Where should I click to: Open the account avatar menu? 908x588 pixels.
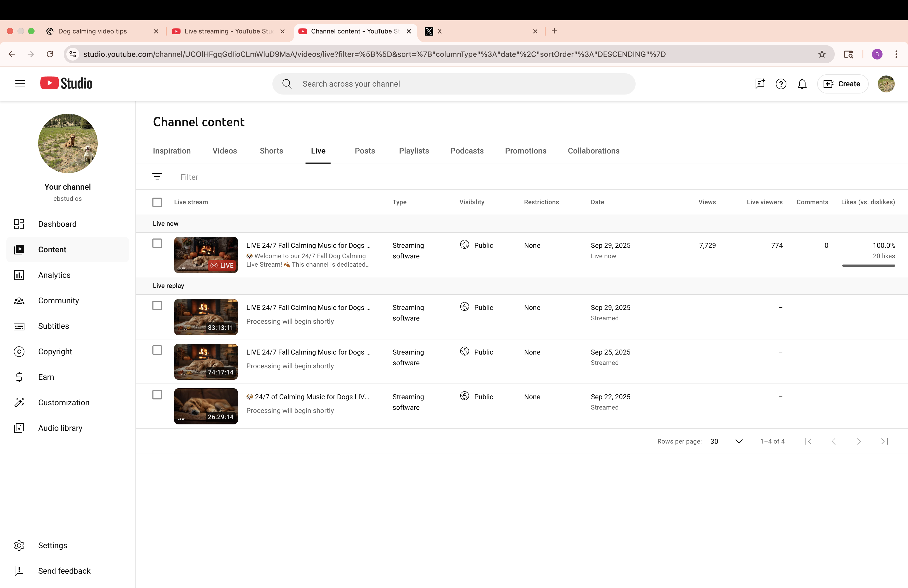tap(886, 84)
